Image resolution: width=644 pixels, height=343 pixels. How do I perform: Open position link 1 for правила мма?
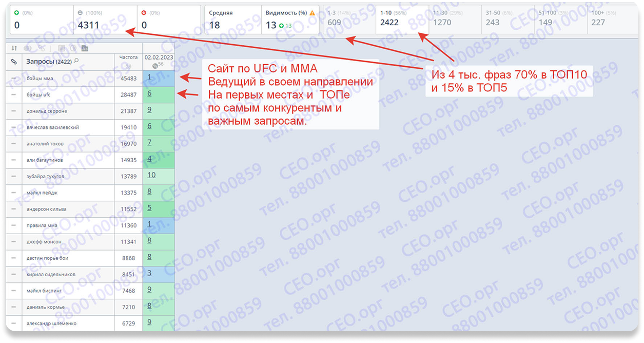click(x=149, y=224)
